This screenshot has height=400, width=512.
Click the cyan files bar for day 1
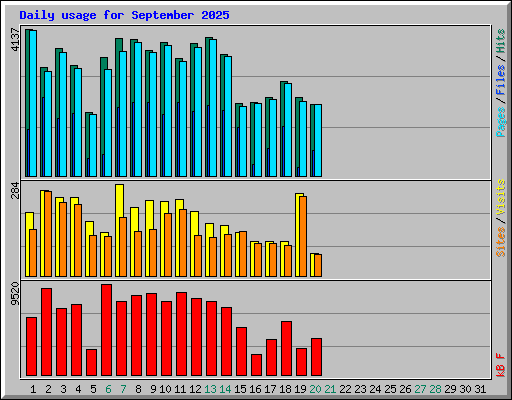point(33,103)
